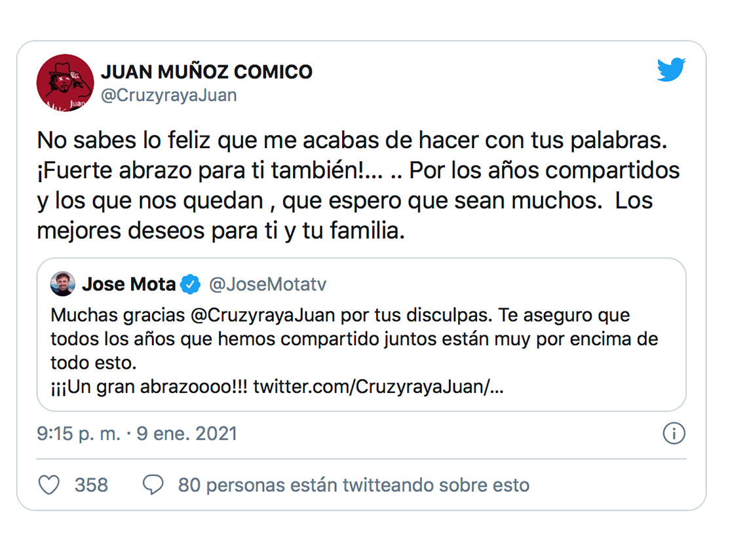Click the 358 likes count
Image resolution: width=747 pixels, height=560 pixels.
click(92, 485)
